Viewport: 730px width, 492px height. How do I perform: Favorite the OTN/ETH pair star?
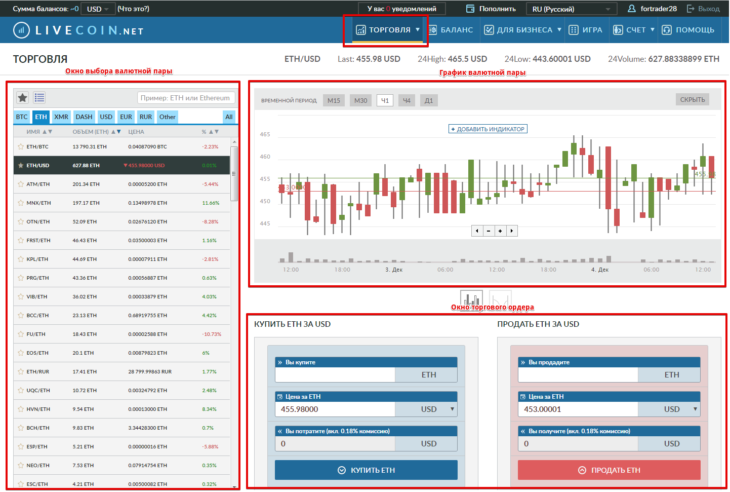20,222
